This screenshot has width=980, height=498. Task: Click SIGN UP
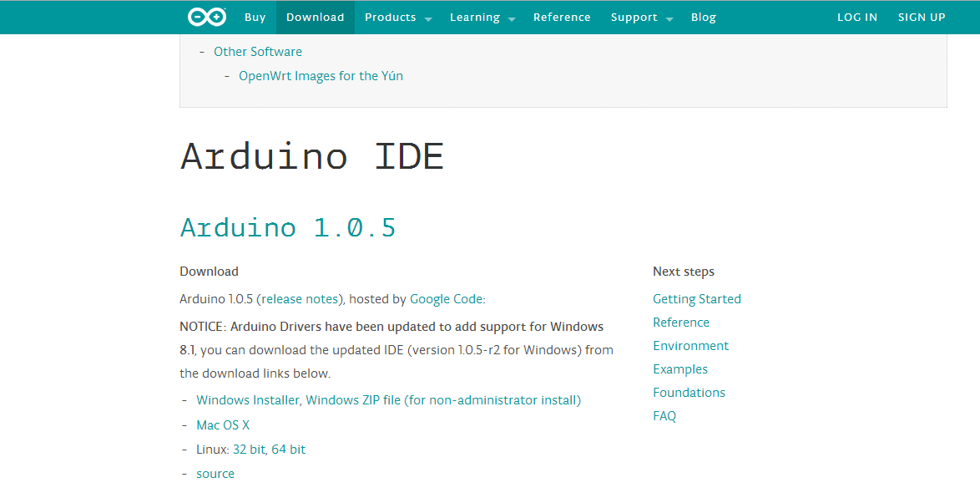[922, 18]
